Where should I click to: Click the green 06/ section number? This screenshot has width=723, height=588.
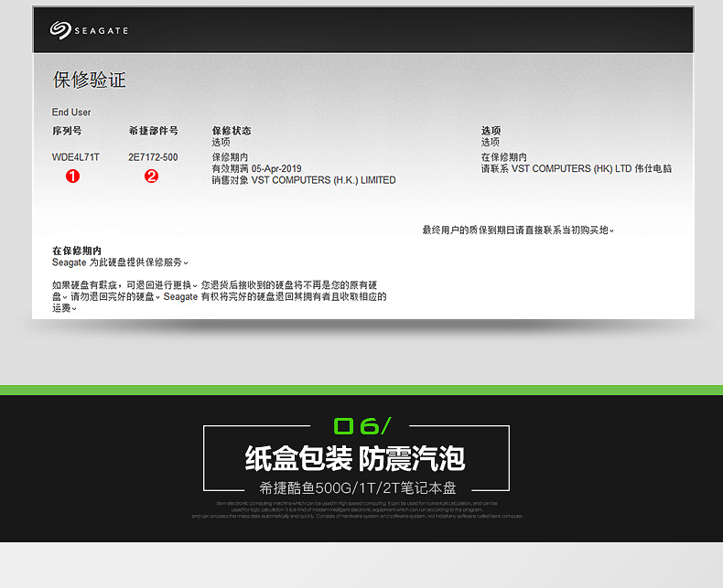pos(362,426)
